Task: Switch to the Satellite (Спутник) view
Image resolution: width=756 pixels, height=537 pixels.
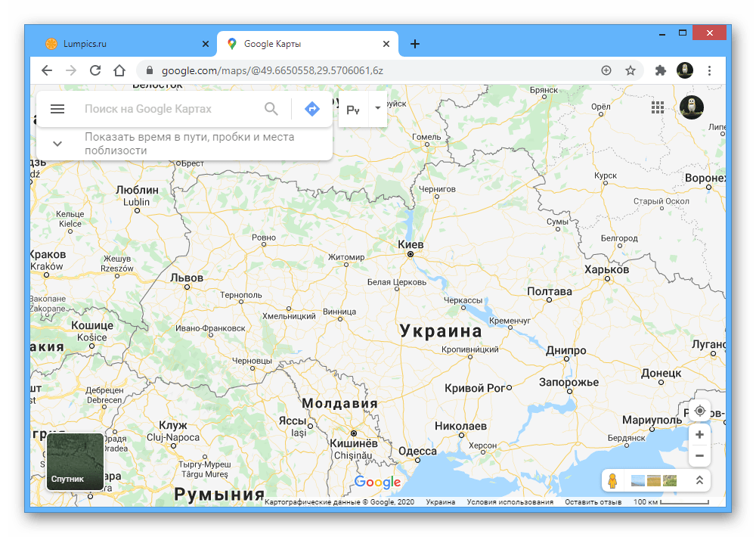Action: pyautogui.click(x=75, y=461)
